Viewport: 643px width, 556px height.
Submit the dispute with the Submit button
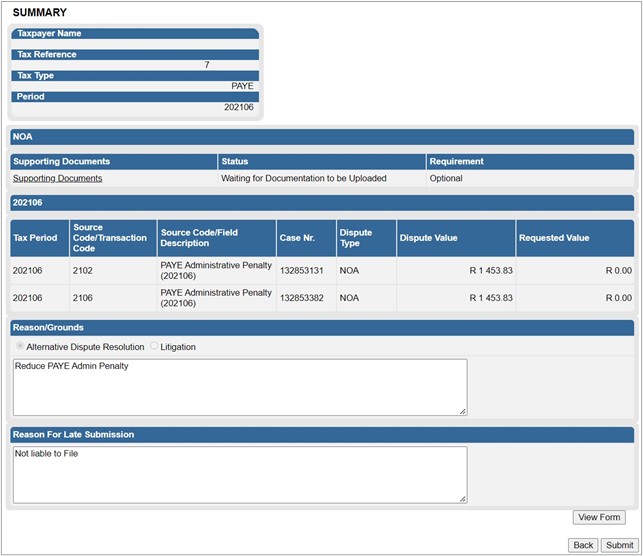(x=617, y=545)
